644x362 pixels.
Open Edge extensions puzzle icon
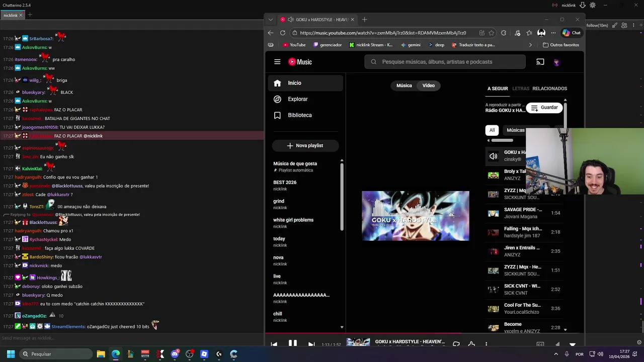click(504, 33)
